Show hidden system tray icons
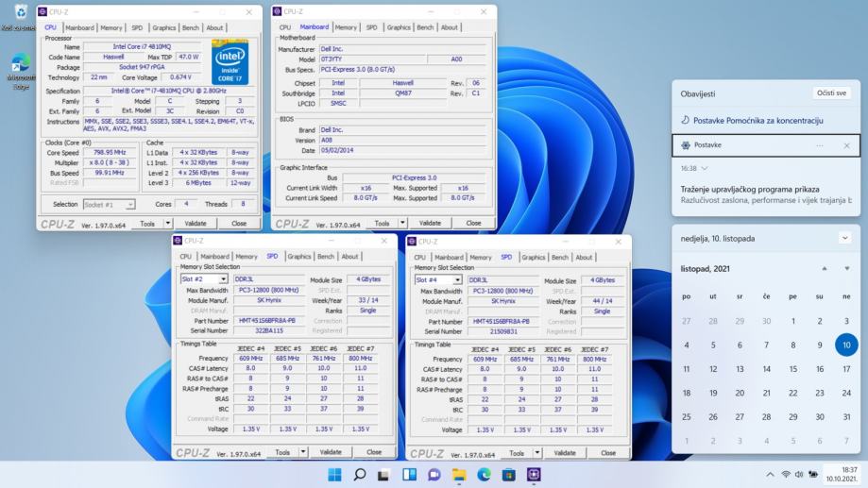Image resolution: width=868 pixels, height=488 pixels. coord(770,474)
